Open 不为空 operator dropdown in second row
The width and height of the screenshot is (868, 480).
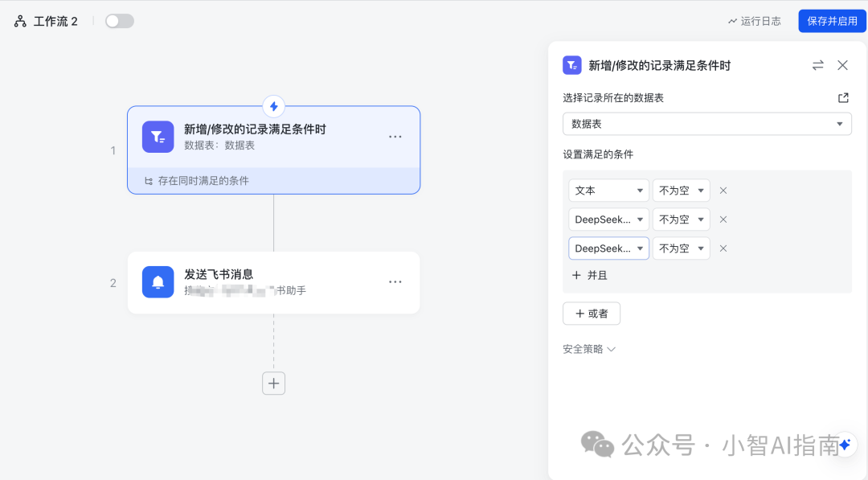coord(681,219)
